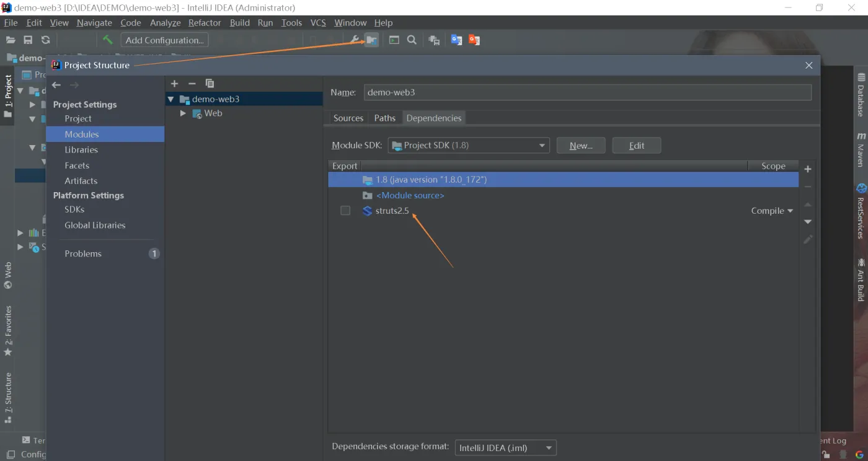Copy the module with duplicate icon

(210, 83)
